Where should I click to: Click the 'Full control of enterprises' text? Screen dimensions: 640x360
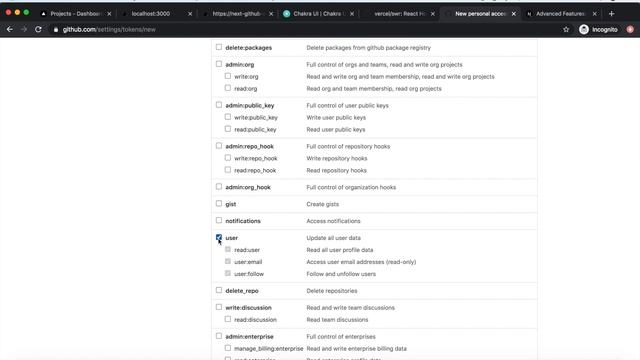click(341, 337)
